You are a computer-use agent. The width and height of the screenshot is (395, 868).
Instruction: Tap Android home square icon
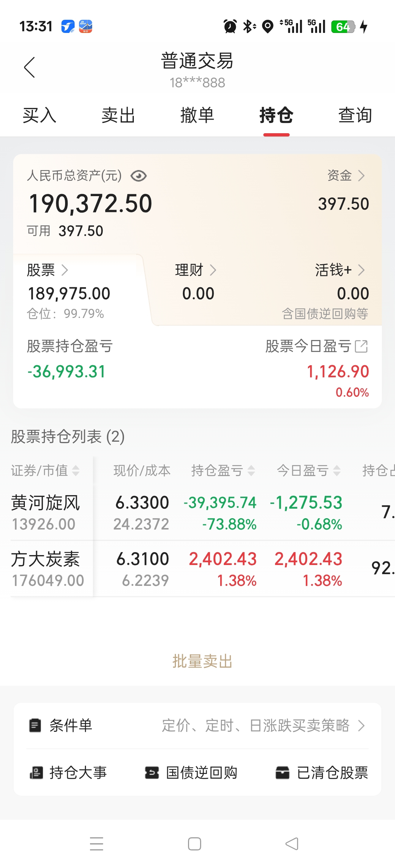point(195,844)
